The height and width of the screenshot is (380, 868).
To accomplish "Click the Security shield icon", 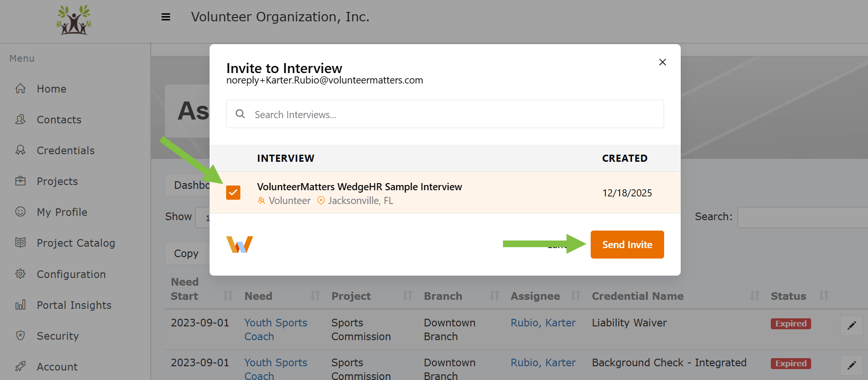I will coord(20,336).
